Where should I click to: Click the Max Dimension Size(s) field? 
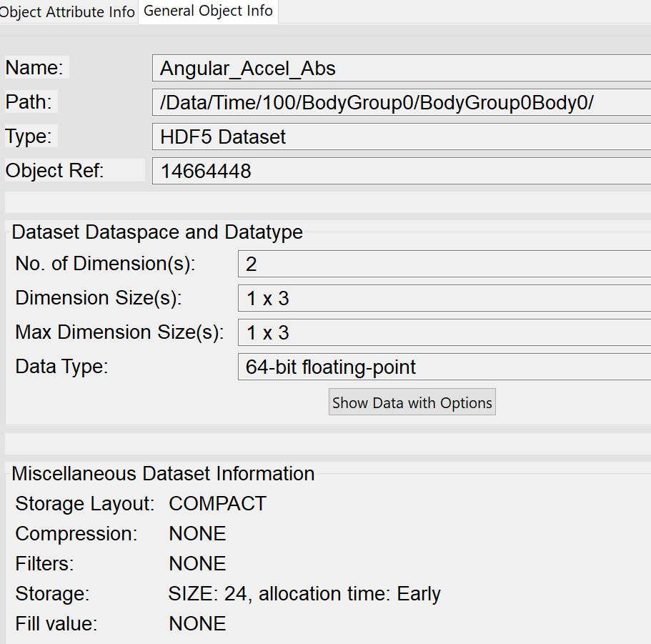coord(444,332)
